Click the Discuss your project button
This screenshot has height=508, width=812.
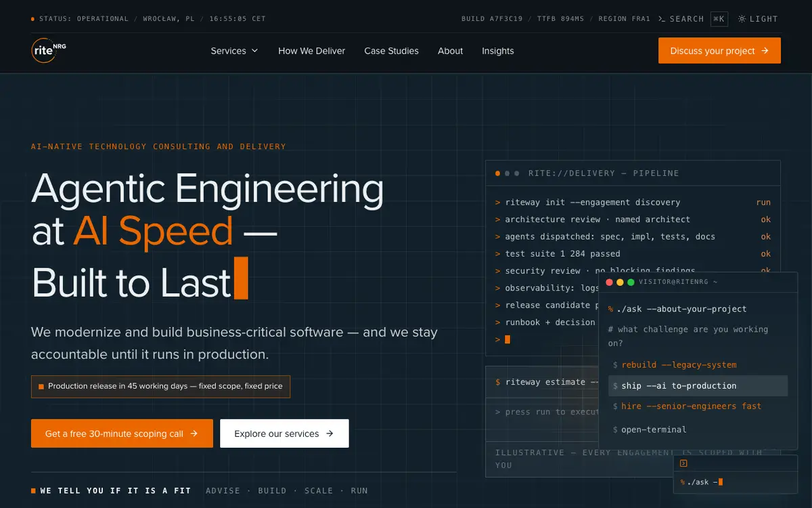coord(719,51)
